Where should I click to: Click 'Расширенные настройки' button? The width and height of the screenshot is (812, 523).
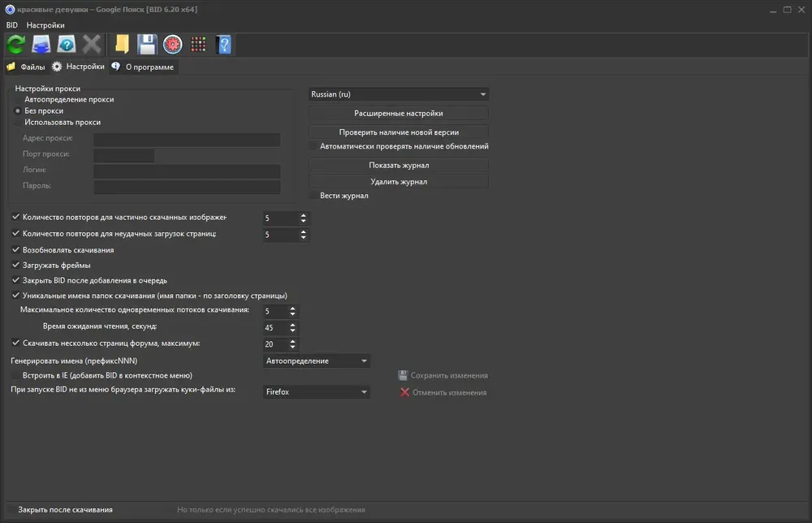coord(398,113)
